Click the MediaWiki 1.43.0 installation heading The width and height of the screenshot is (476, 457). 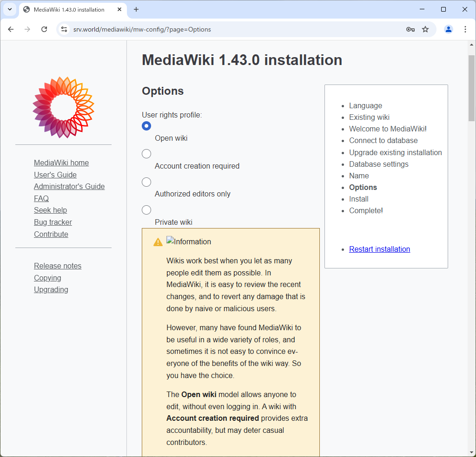pos(242,60)
